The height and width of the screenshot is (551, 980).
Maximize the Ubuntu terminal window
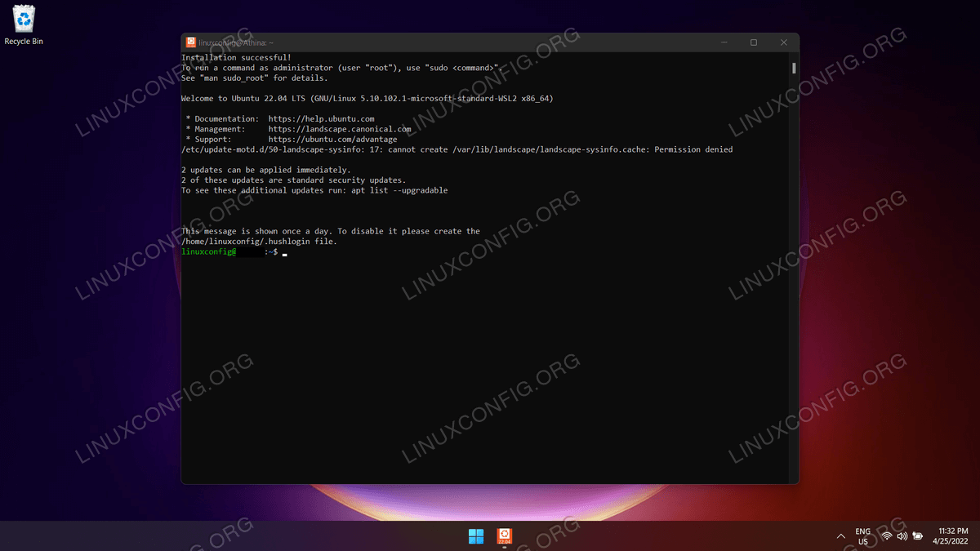(754, 42)
